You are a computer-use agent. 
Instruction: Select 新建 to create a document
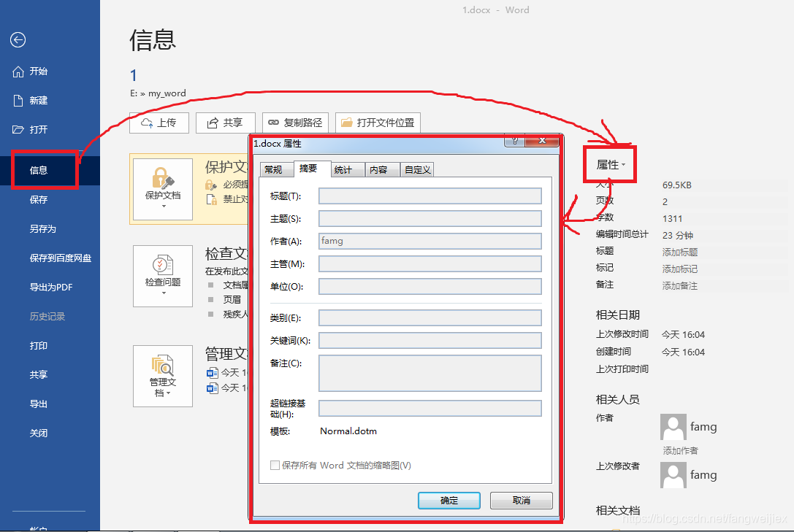click(x=31, y=100)
